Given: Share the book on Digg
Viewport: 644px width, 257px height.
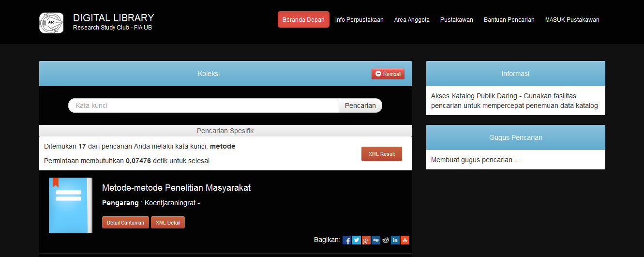Looking at the screenshot, I should coord(376,240).
